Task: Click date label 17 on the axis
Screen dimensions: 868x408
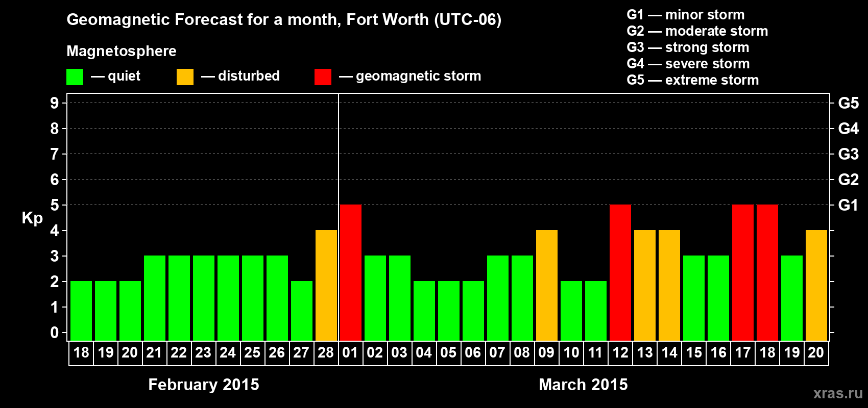Action: [x=743, y=353]
